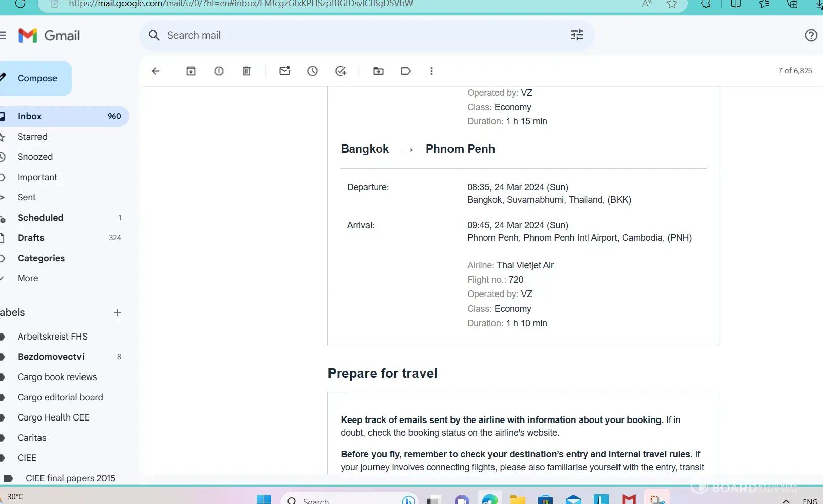Show advanced search options filter

577,35
